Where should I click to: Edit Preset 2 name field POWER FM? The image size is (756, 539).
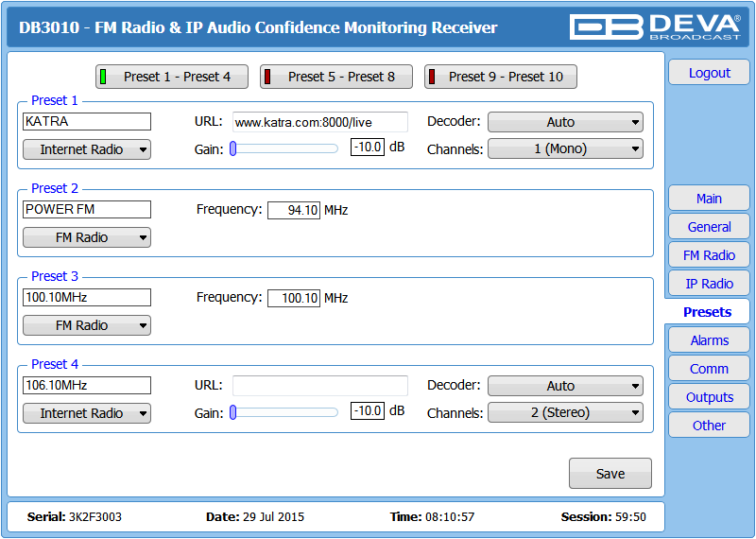[x=87, y=209]
